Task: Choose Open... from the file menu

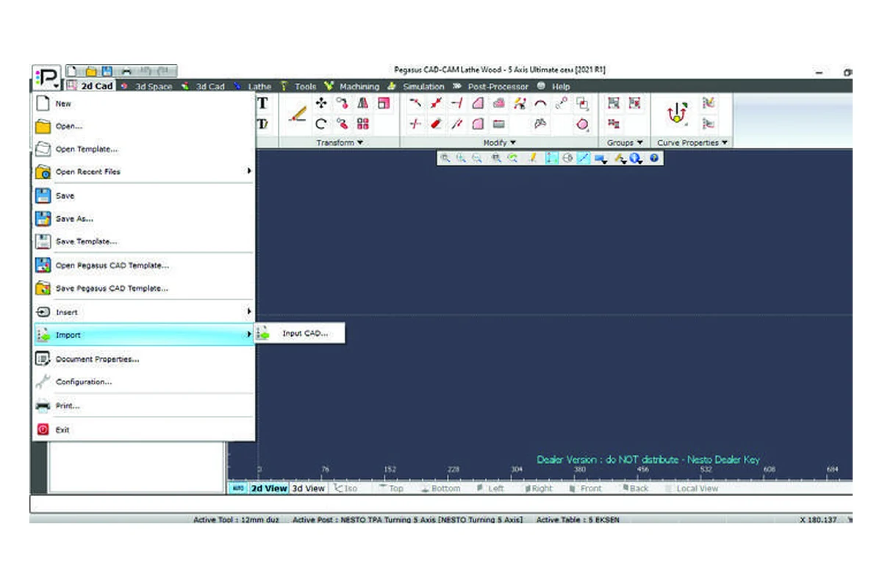Action: click(x=143, y=126)
